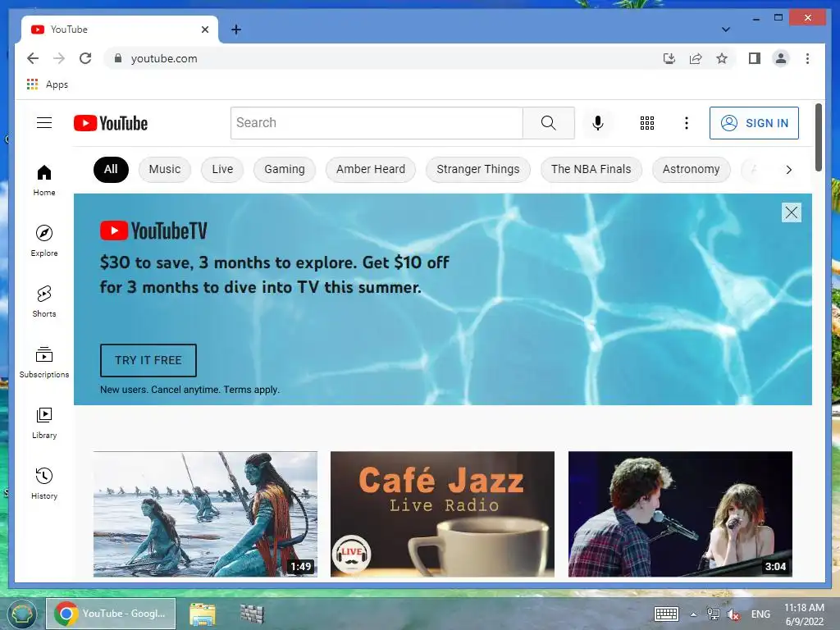This screenshot has height=630, width=840.
Task: Click the search magnifier button
Action: [x=548, y=123]
